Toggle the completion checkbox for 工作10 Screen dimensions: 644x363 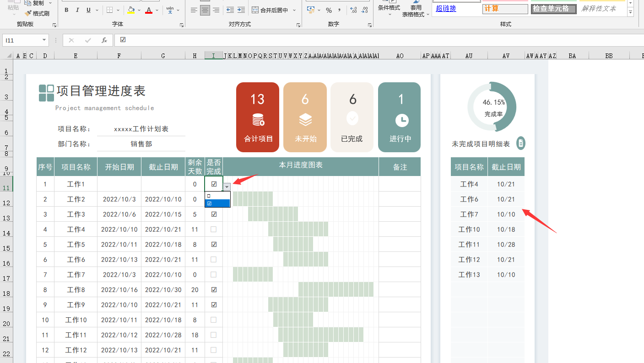click(214, 320)
